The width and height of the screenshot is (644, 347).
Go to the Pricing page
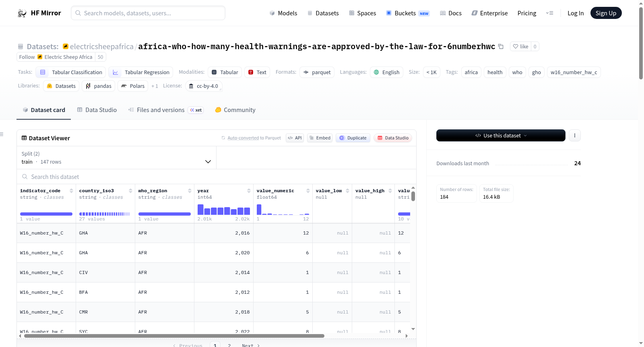click(x=527, y=13)
